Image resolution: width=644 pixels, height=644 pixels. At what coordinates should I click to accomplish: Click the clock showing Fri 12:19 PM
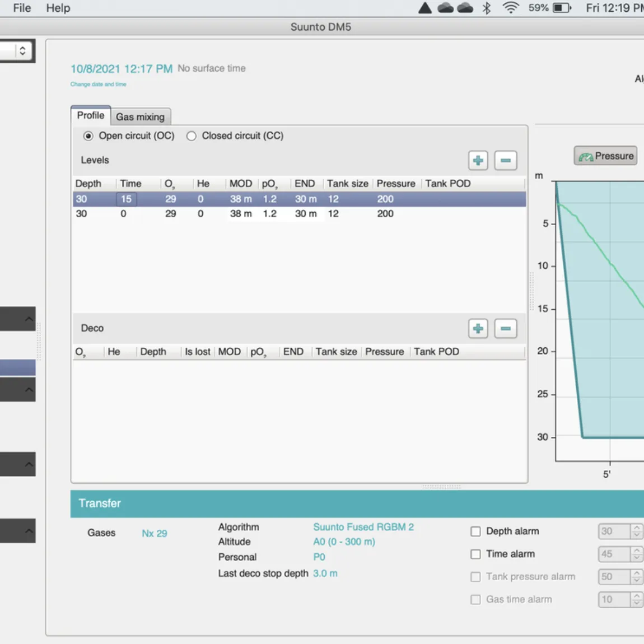tap(615, 8)
